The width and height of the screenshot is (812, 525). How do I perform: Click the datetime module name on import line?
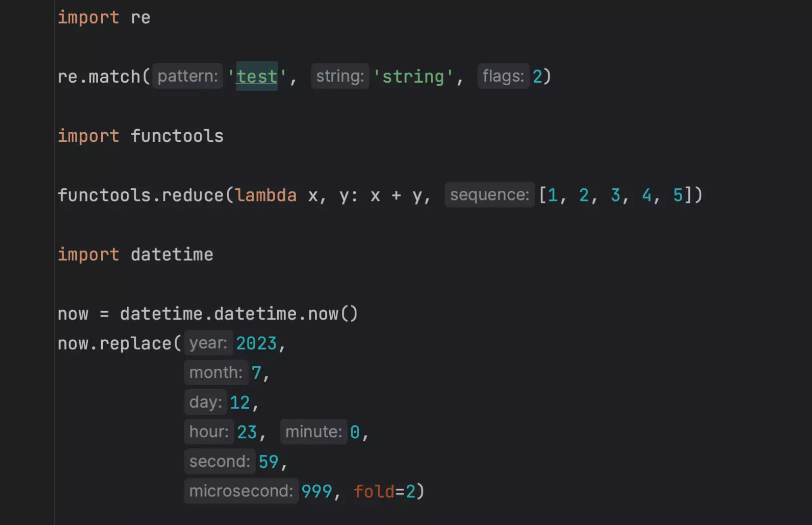pos(172,254)
